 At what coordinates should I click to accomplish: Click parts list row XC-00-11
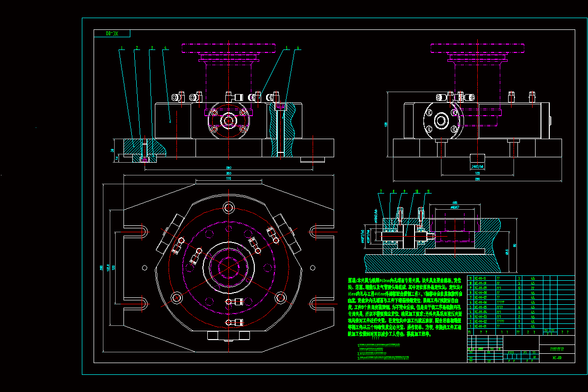tap(521, 278)
